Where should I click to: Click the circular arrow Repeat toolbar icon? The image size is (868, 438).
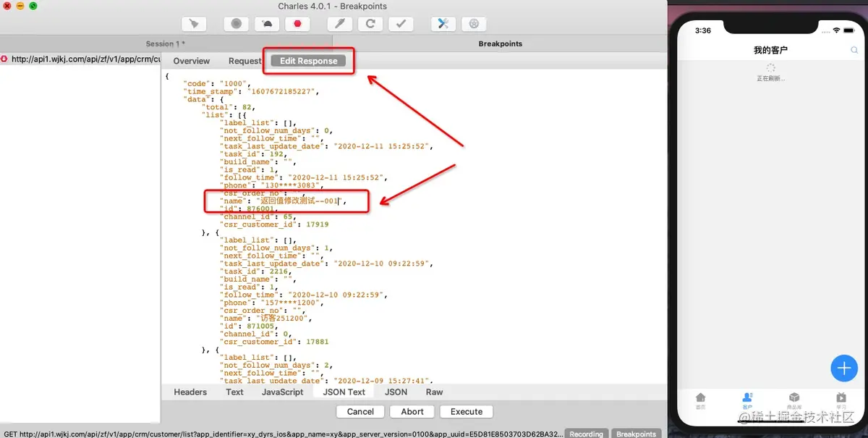point(370,24)
